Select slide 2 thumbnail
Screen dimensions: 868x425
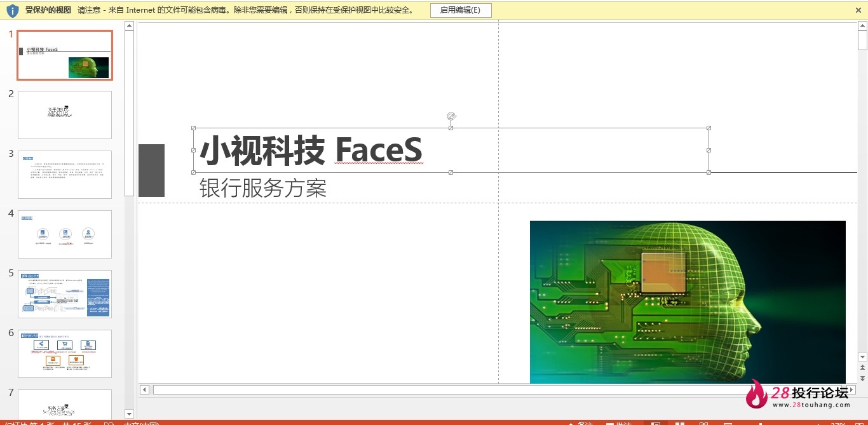(x=65, y=115)
